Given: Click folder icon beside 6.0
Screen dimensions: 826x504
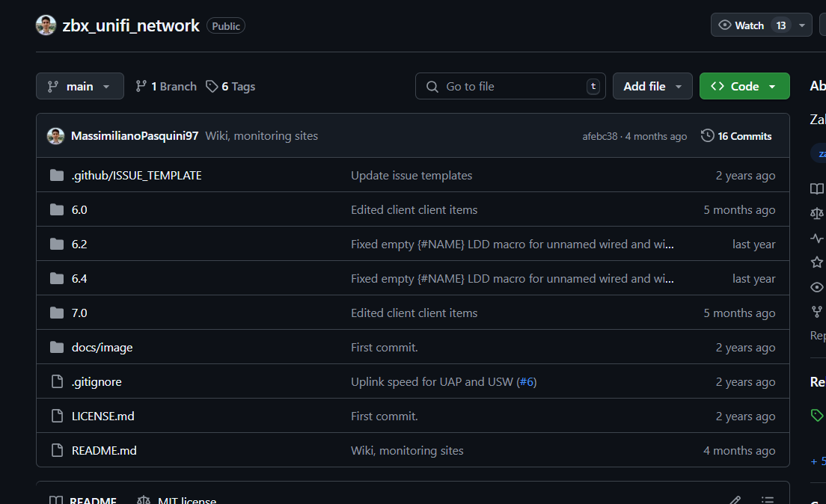Looking at the screenshot, I should pos(57,209).
